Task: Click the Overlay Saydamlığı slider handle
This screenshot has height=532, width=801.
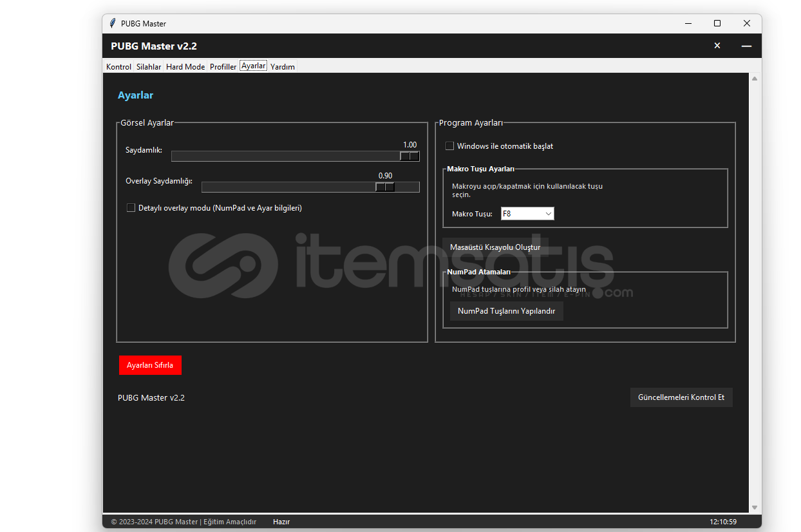Action: tap(385, 187)
